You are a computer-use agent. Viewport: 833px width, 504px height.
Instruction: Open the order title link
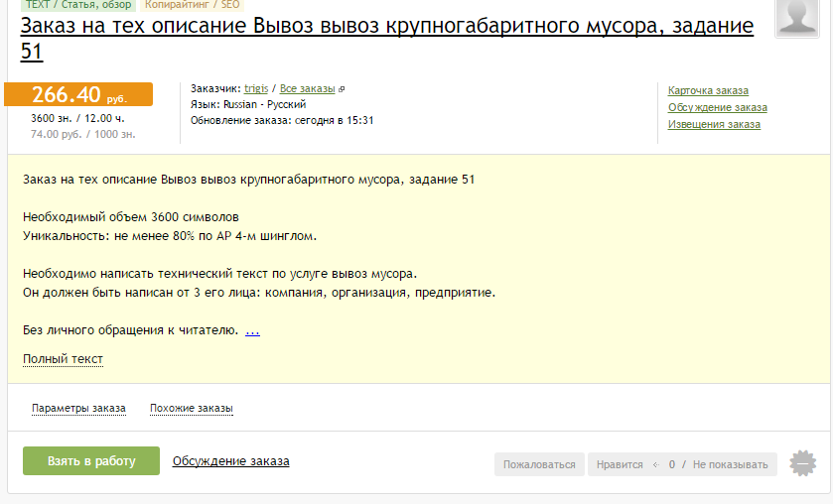tap(387, 39)
